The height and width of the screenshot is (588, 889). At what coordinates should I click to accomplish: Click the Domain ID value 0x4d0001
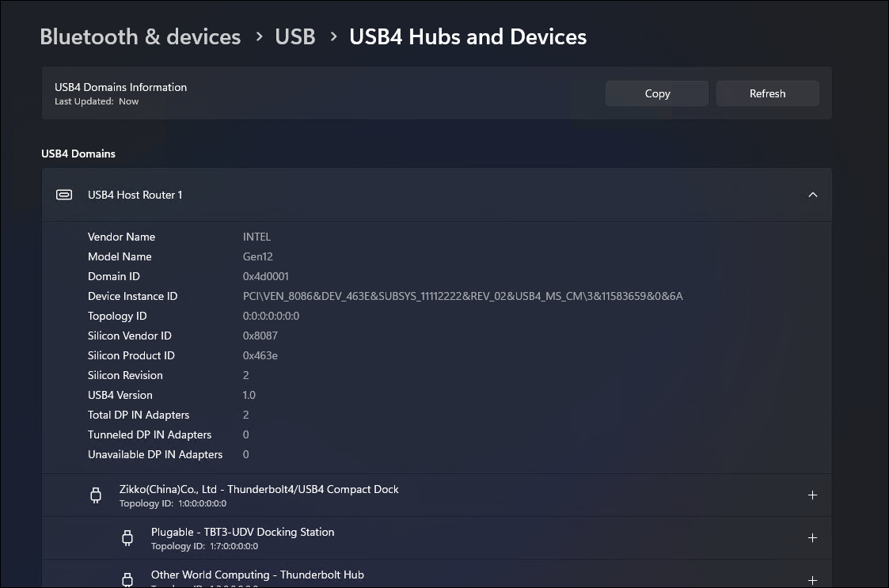(x=265, y=276)
